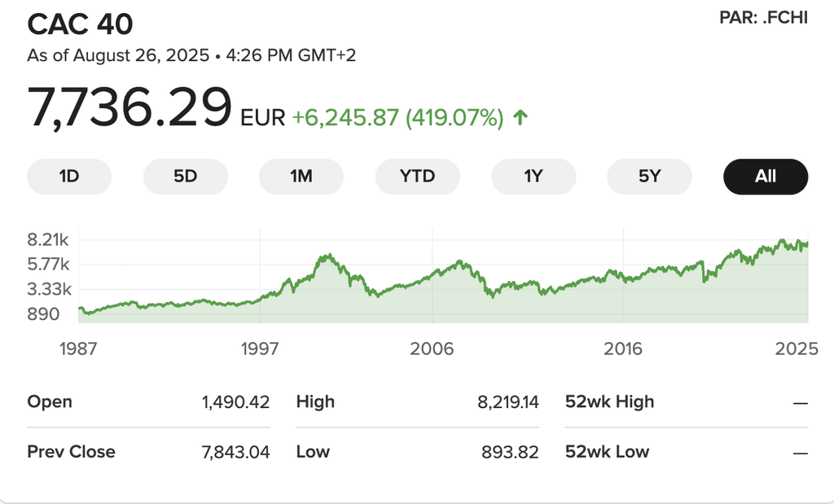Viewport: 834px width, 504px height.
Task: Choose the 5Y time range
Action: (649, 176)
